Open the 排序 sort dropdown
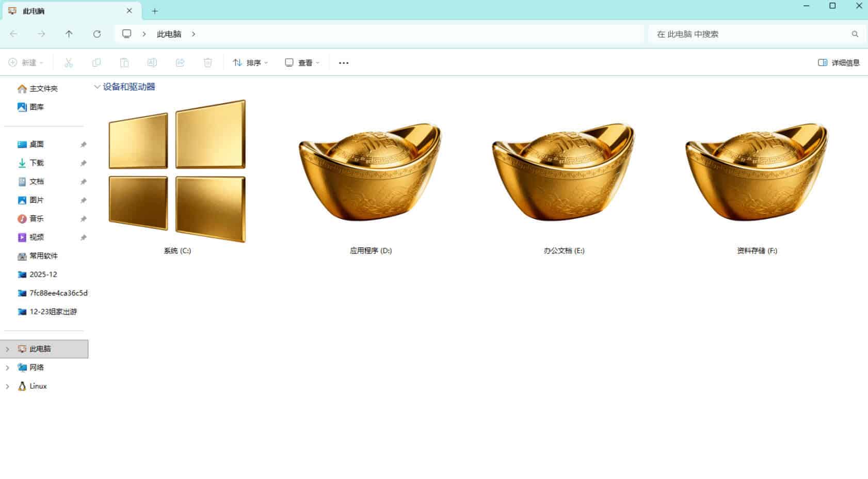The height and width of the screenshot is (479, 868). point(250,62)
